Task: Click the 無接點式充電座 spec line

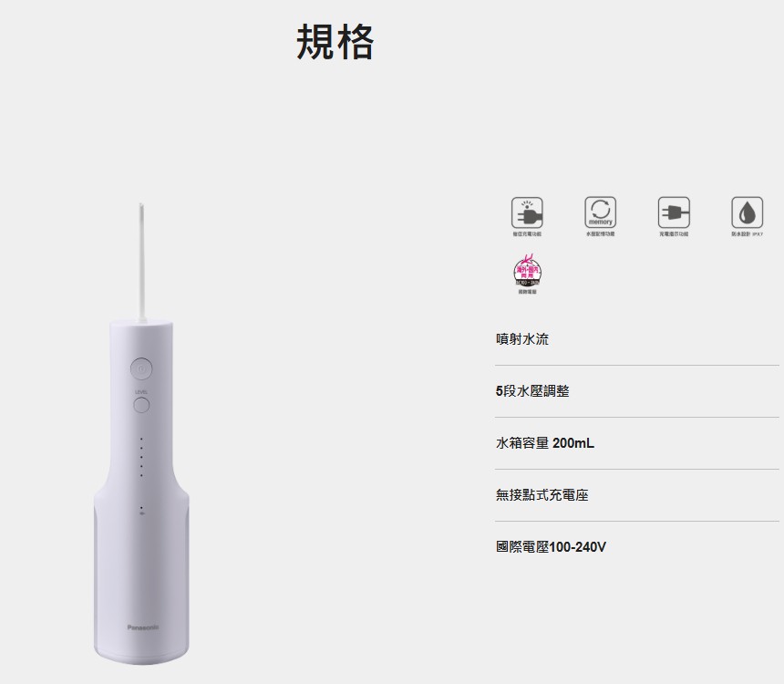Action: pos(542,495)
